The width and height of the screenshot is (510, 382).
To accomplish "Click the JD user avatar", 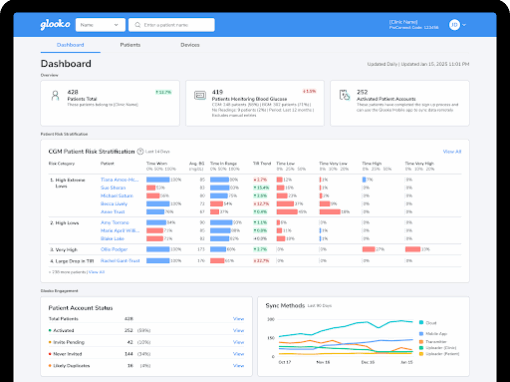I will coord(454,25).
